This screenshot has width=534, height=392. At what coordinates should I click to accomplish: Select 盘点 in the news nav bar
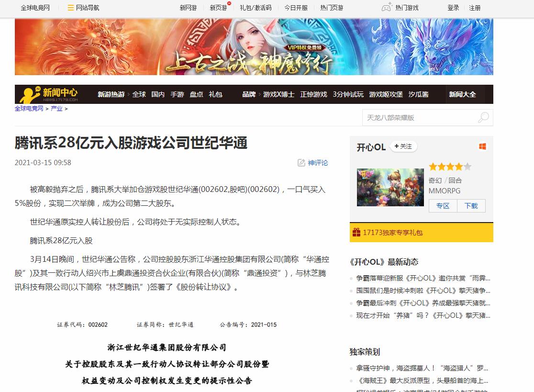[196, 94]
